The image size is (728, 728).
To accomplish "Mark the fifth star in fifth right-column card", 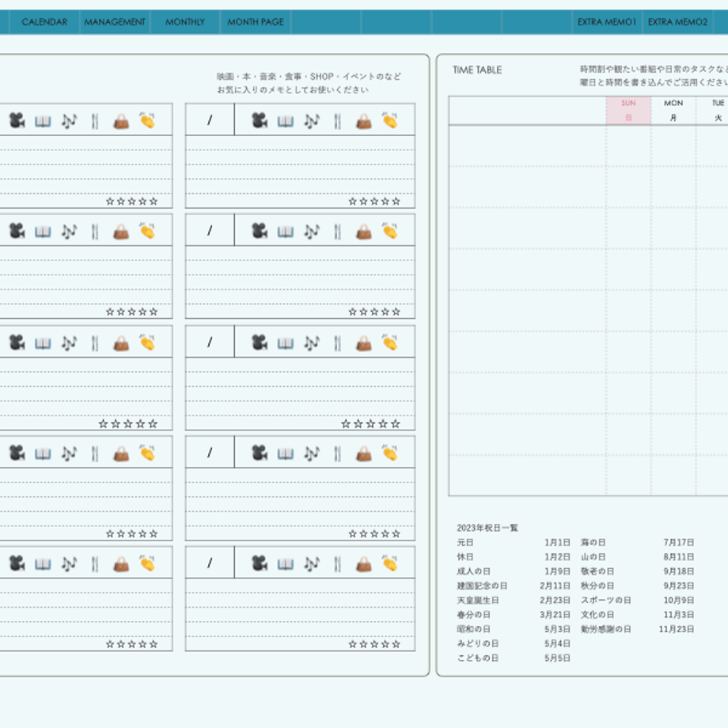I will [396, 644].
